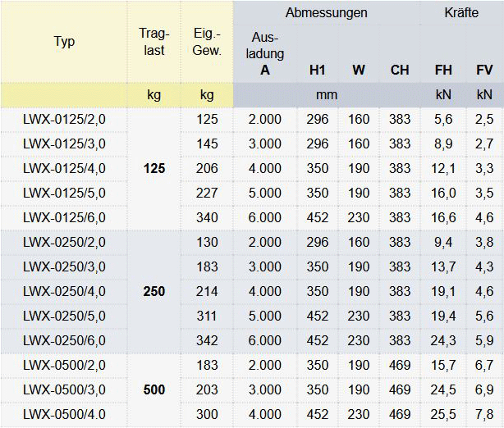504x428 pixels.
Task: Click the bold 125 Traglast cell
Action: (153, 169)
